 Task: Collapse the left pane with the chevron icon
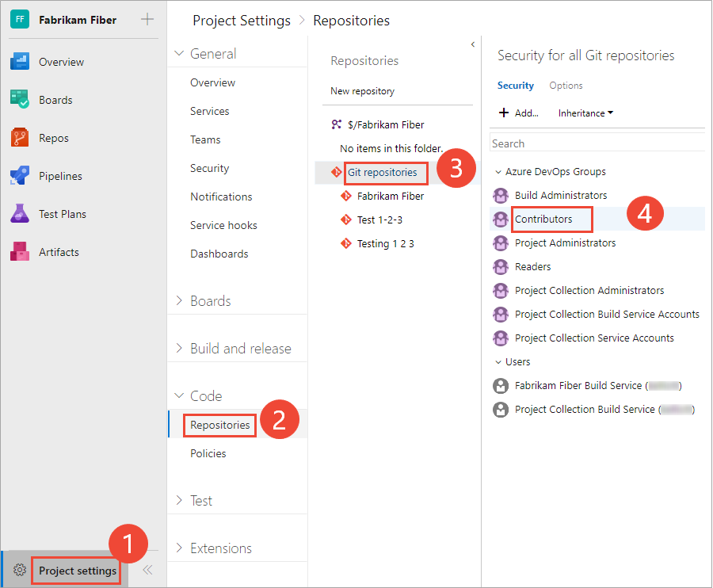[x=147, y=569]
